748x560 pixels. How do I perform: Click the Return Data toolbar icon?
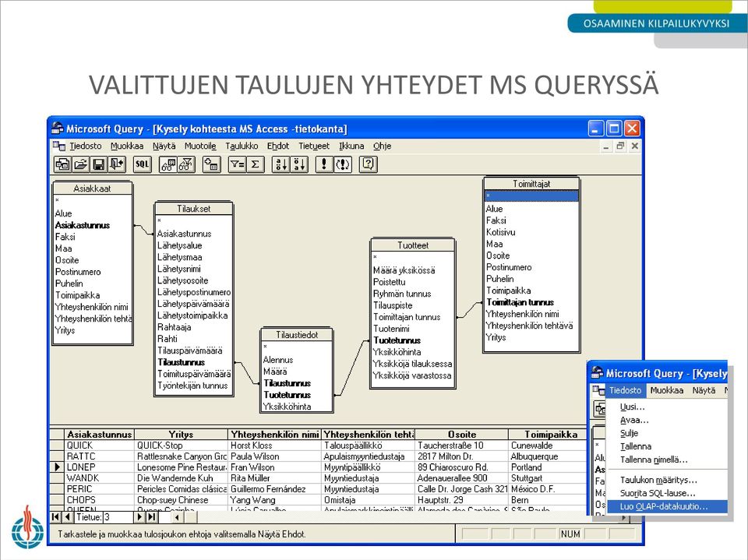tap(117, 164)
